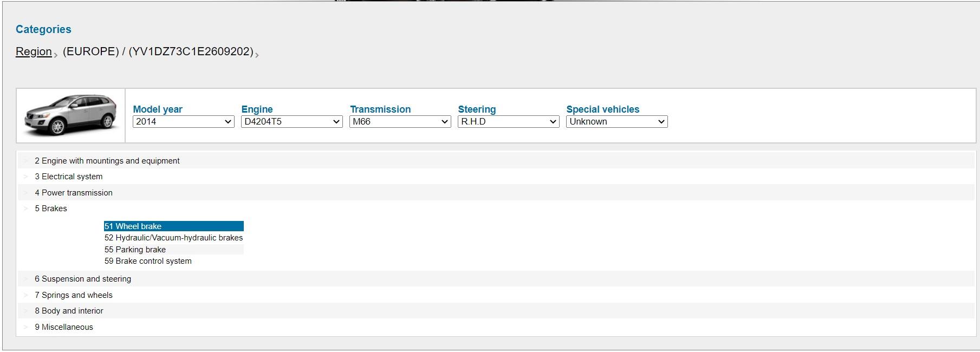Open the Steering dropdown showing R.H.D
Image resolution: width=980 pixels, height=352 pixels.
[508, 122]
